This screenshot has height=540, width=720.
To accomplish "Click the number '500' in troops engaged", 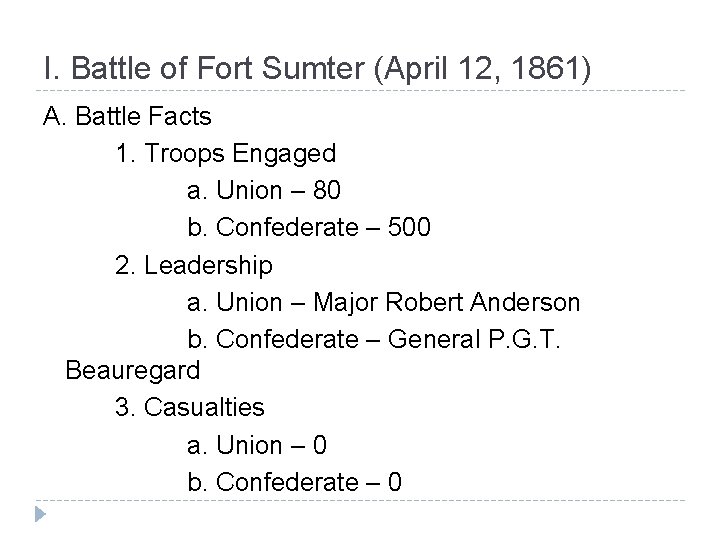I will (x=407, y=227).
